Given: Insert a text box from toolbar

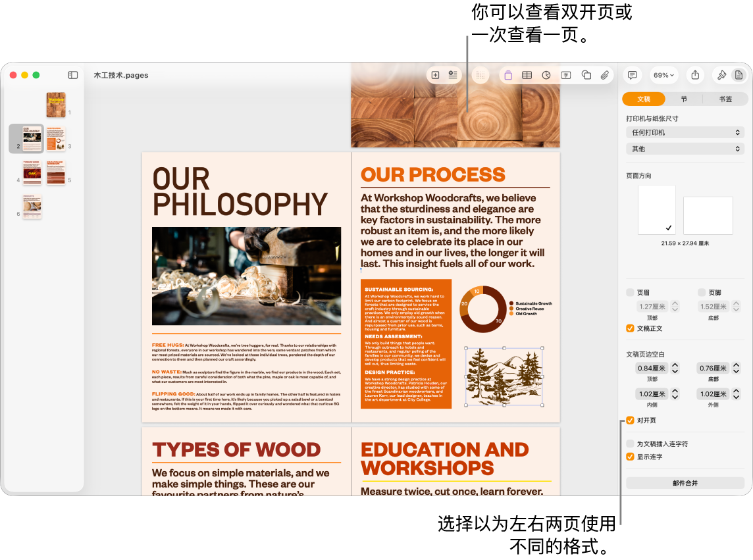Looking at the screenshot, I should coord(566,75).
